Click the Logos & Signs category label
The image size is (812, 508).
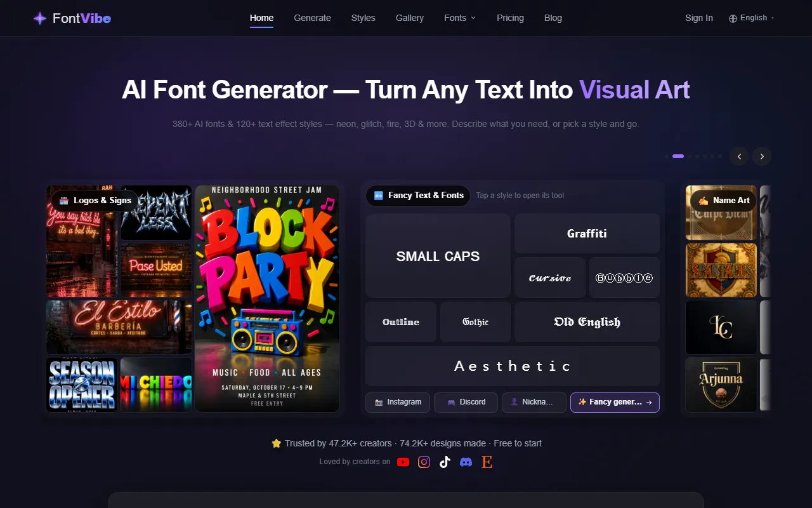click(95, 201)
